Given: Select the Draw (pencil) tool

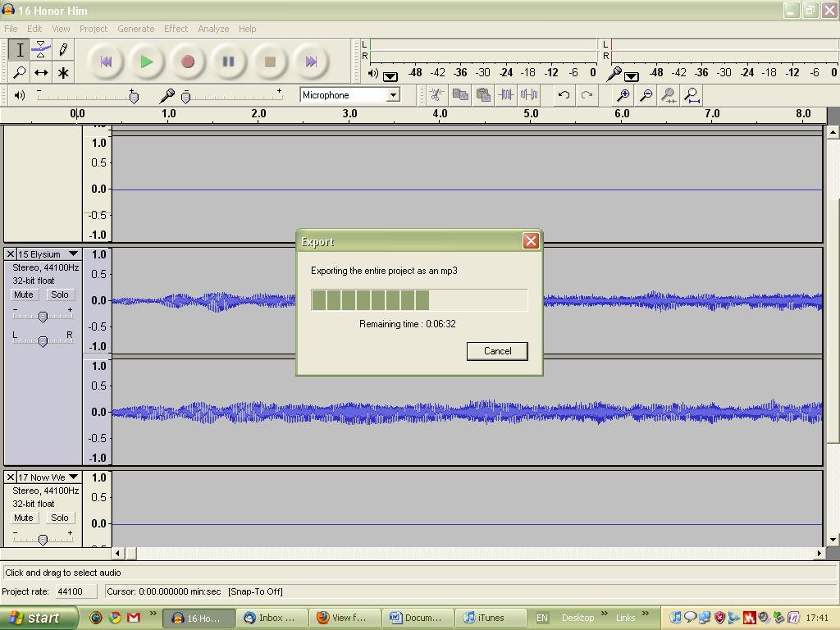Looking at the screenshot, I should coord(62,50).
